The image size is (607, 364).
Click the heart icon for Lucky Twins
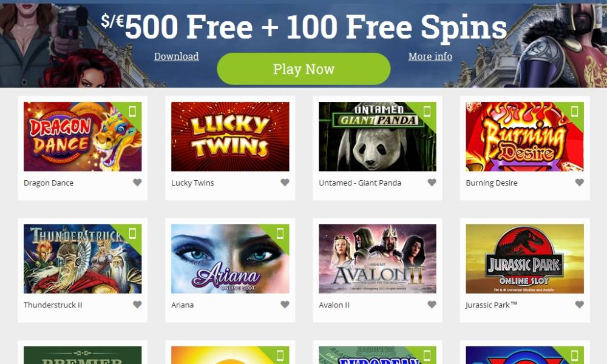(x=285, y=182)
